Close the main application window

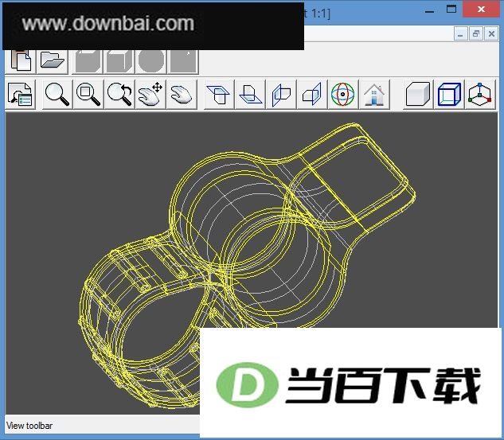pos(481,10)
